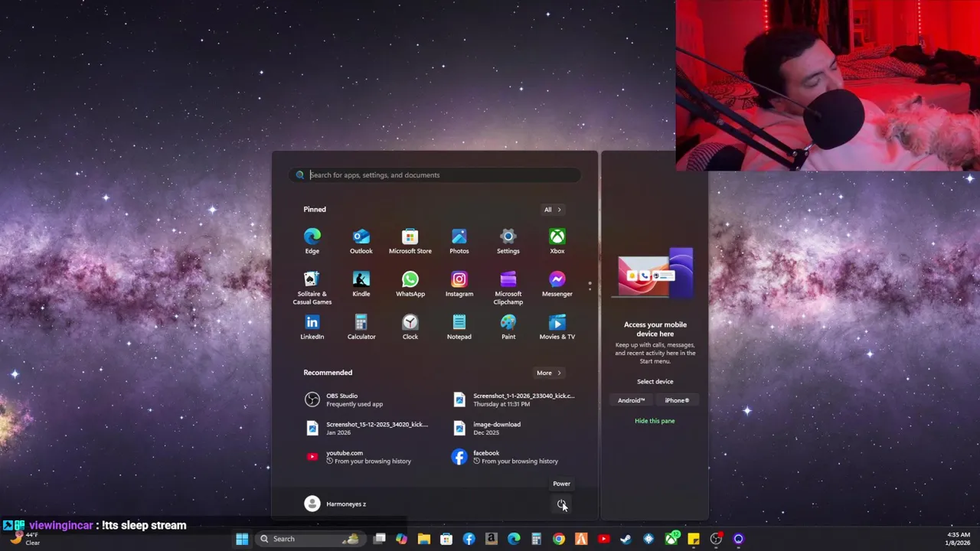Launch Copilot from the taskbar

[401, 539]
